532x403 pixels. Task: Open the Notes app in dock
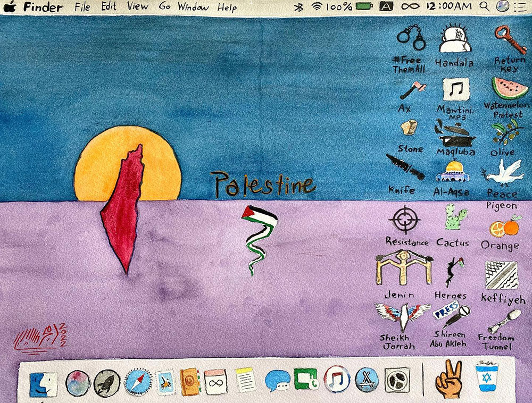click(x=245, y=380)
